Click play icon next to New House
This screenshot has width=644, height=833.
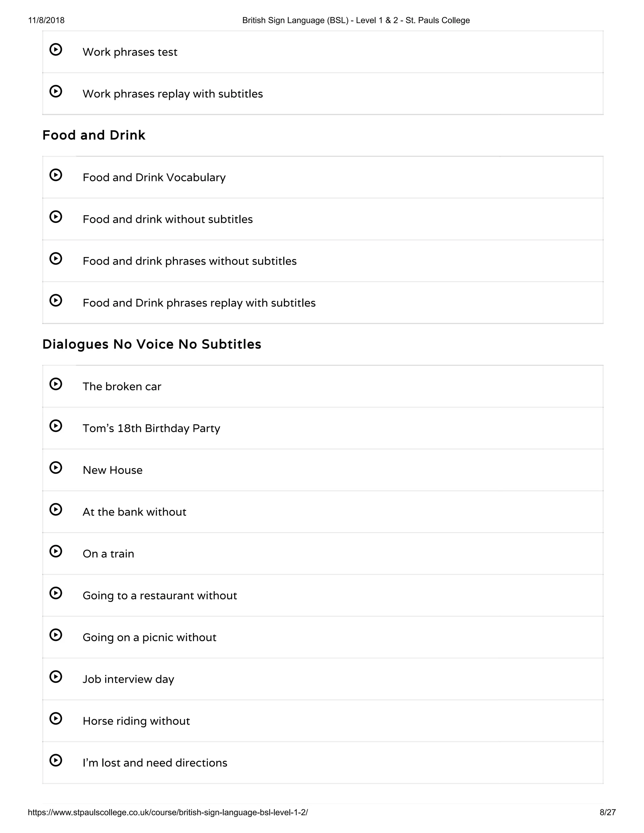(56, 468)
